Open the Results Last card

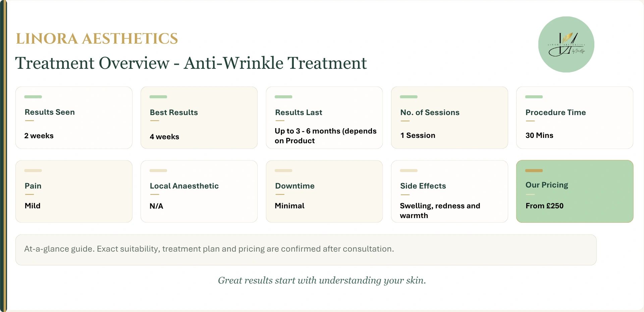tap(324, 118)
